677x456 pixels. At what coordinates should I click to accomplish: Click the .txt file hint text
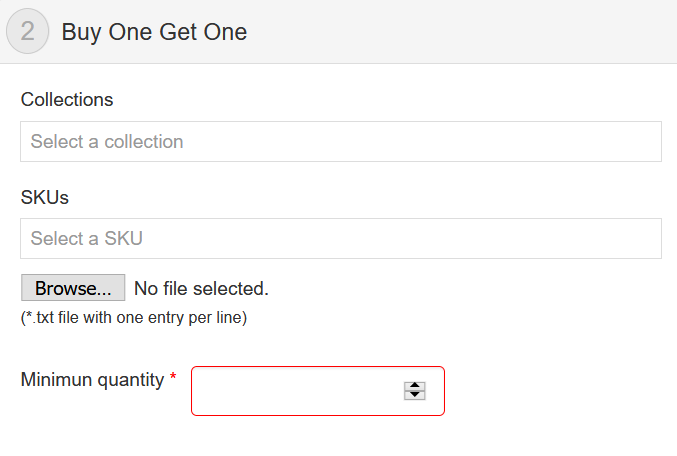(x=134, y=318)
